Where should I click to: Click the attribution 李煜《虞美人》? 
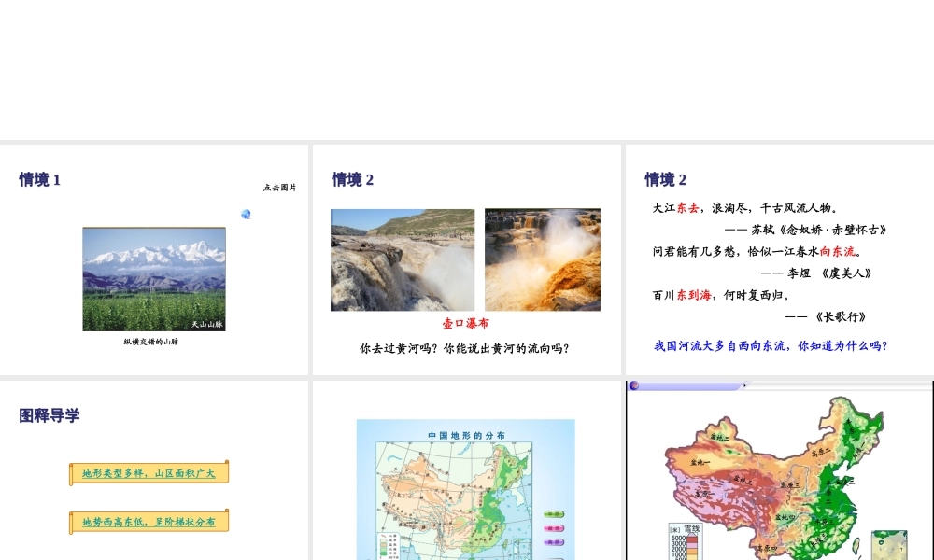(829, 273)
